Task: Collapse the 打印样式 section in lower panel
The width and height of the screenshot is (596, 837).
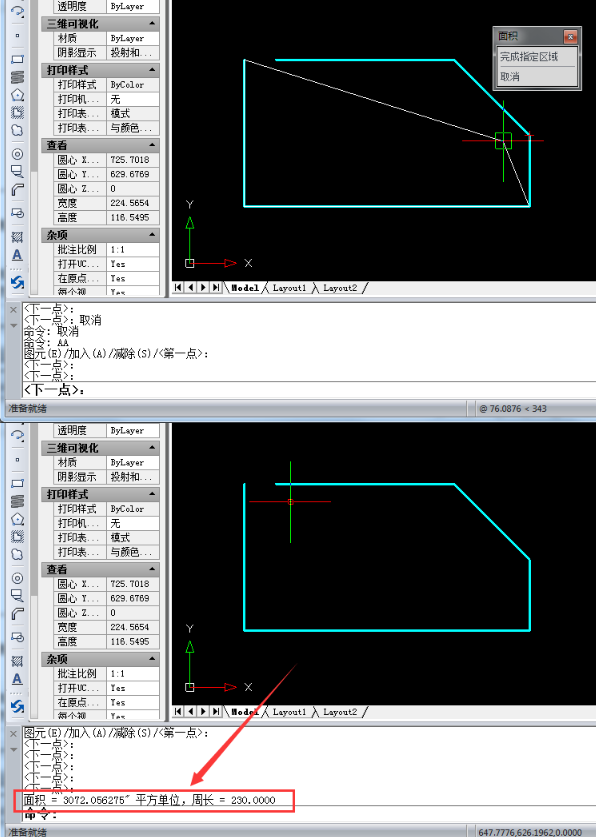Action: point(152,494)
